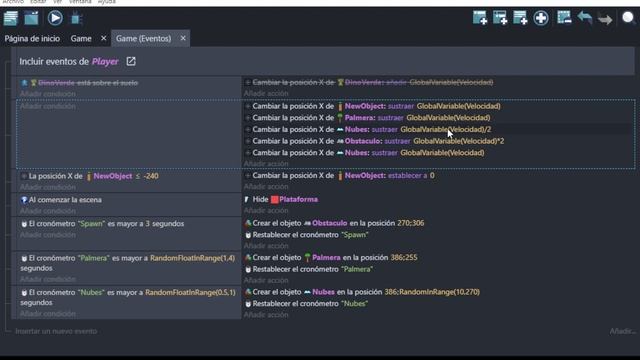Delete selected events toolbar icon
The image size is (640, 360).
[x=564, y=18]
